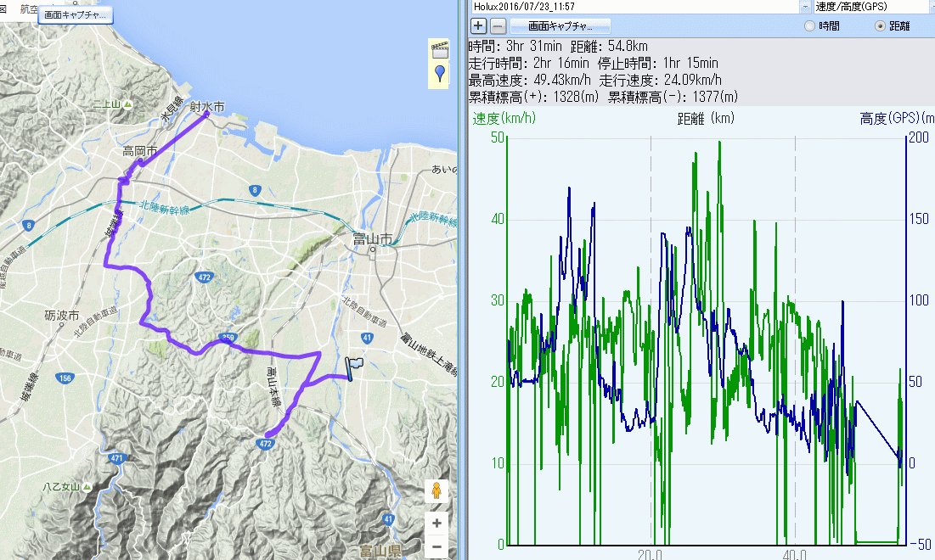Select the Street View pegman icon
Image resolution: width=935 pixels, height=560 pixels.
437,492
